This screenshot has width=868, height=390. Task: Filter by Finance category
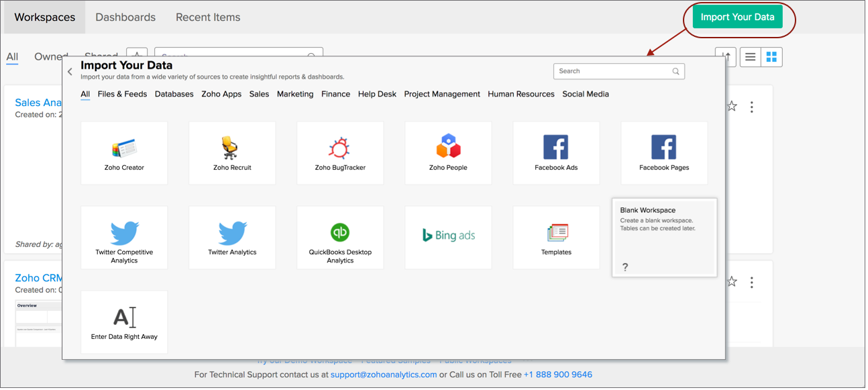pos(335,94)
